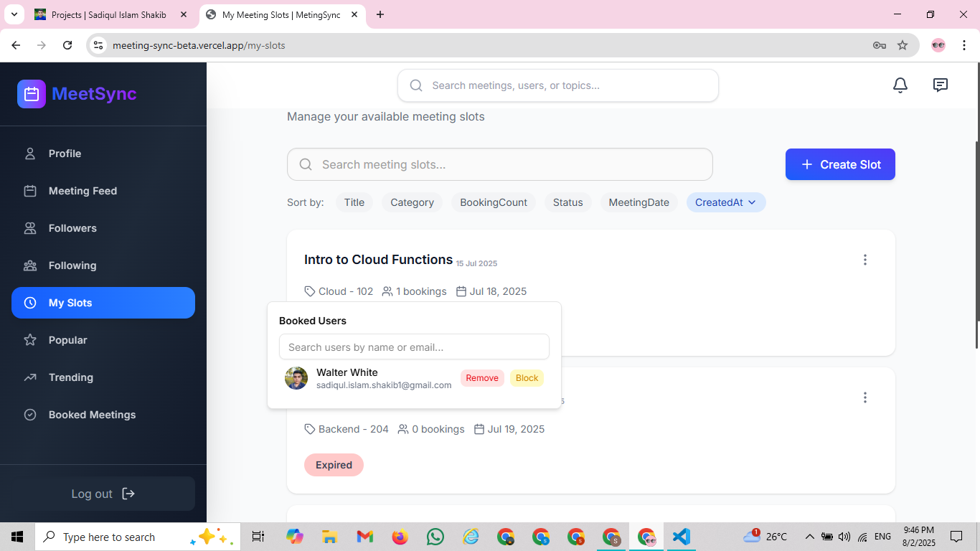Sort slots by Status
This screenshot has height=551, width=980.
pos(567,202)
